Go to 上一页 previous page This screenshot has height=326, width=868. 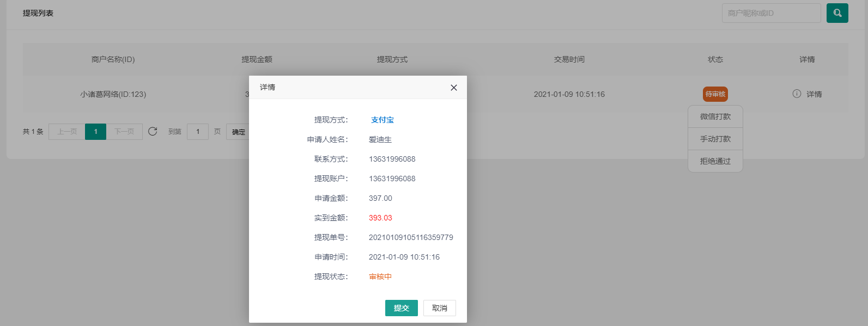tap(67, 132)
